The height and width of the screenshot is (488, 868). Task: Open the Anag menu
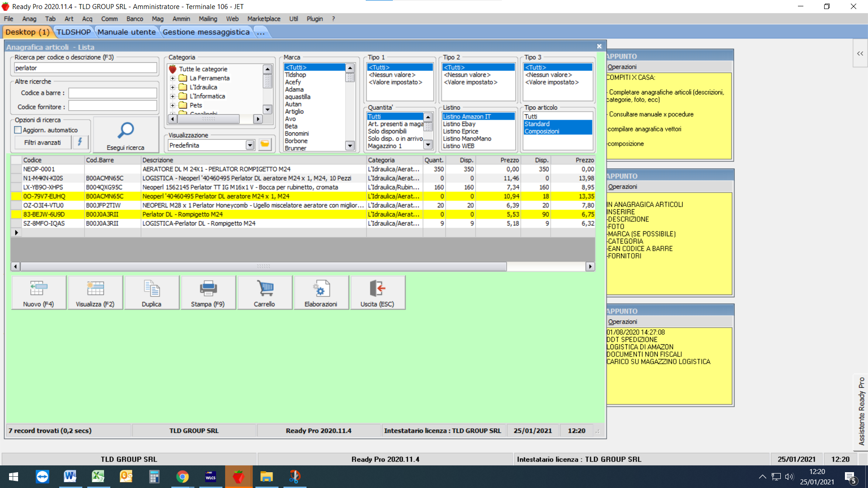(29, 19)
